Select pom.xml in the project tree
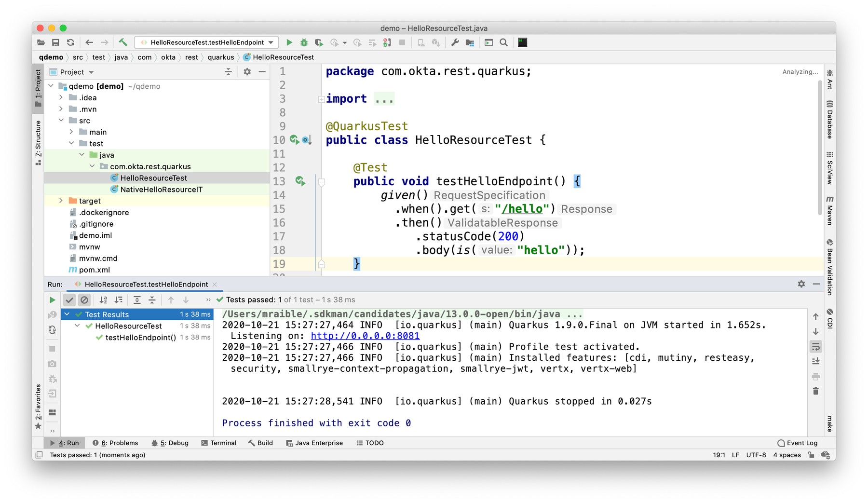The width and height of the screenshot is (868, 503). click(x=94, y=270)
